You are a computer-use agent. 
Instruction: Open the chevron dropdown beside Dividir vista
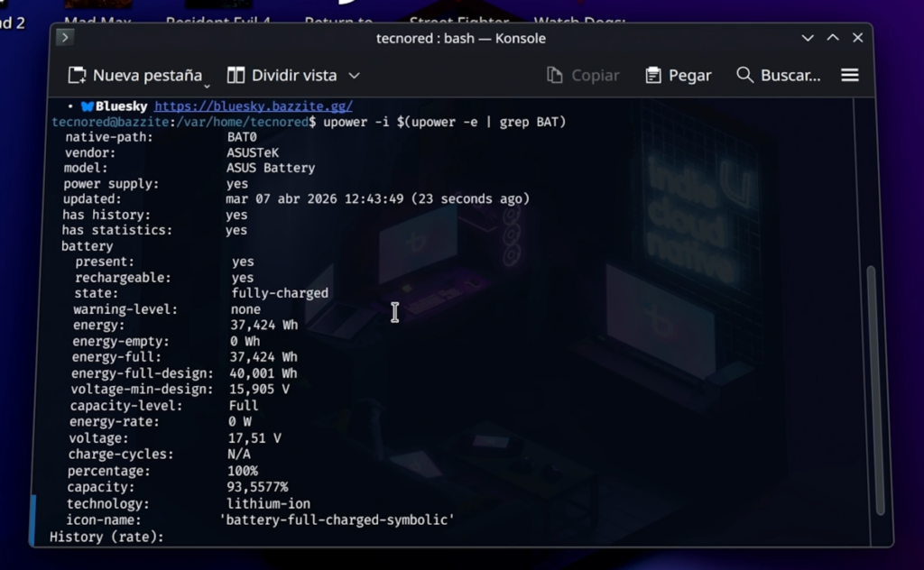pos(352,76)
